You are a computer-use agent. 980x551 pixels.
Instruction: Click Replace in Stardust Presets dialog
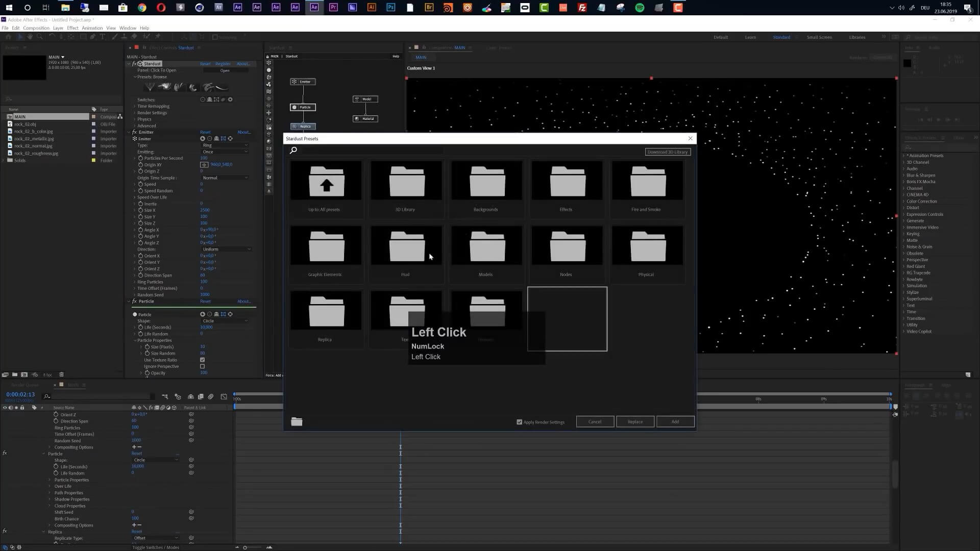pyautogui.click(x=635, y=422)
